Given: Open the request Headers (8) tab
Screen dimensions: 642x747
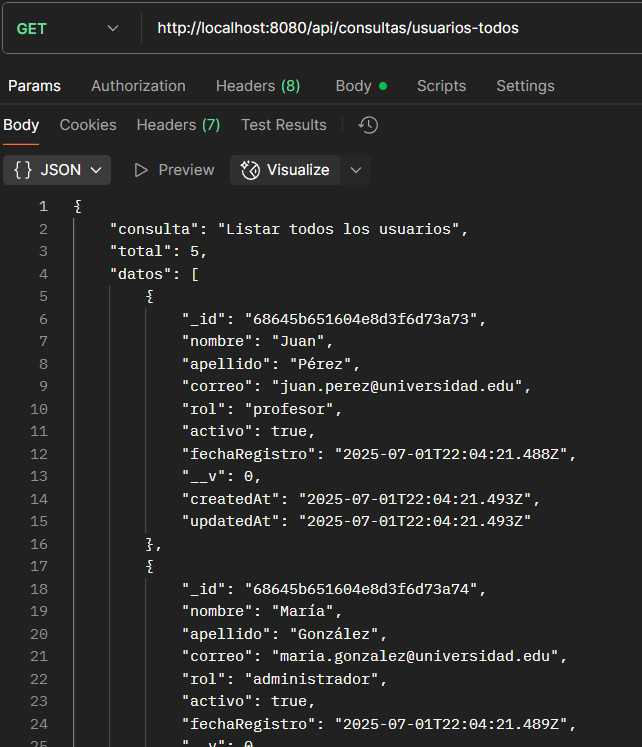Looking at the screenshot, I should point(258,86).
